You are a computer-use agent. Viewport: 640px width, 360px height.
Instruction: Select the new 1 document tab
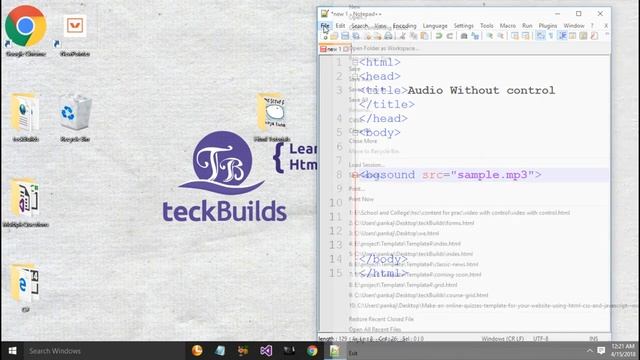[x=334, y=49]
